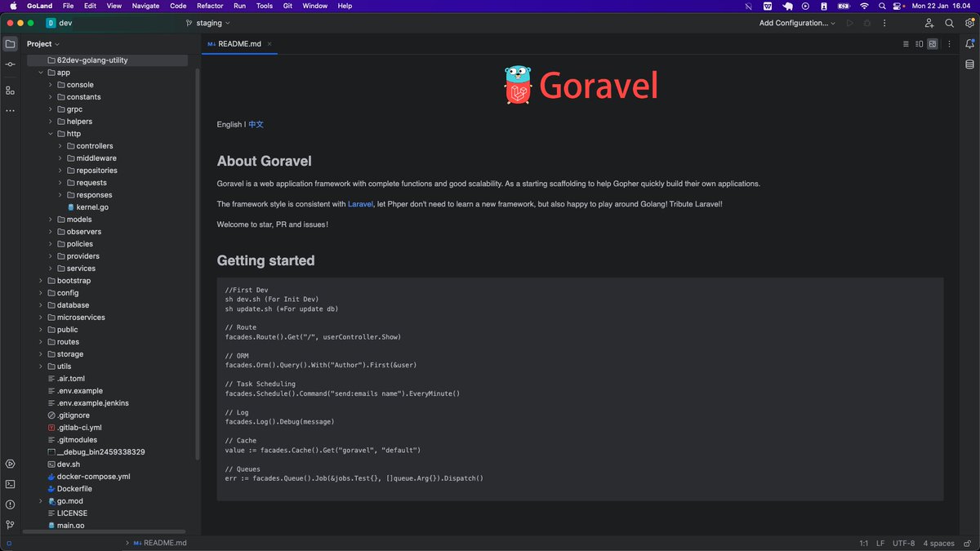Open more run actions vertical dots
The height and width of the screenshot is (551, 980).
click(x=884, y=23)
